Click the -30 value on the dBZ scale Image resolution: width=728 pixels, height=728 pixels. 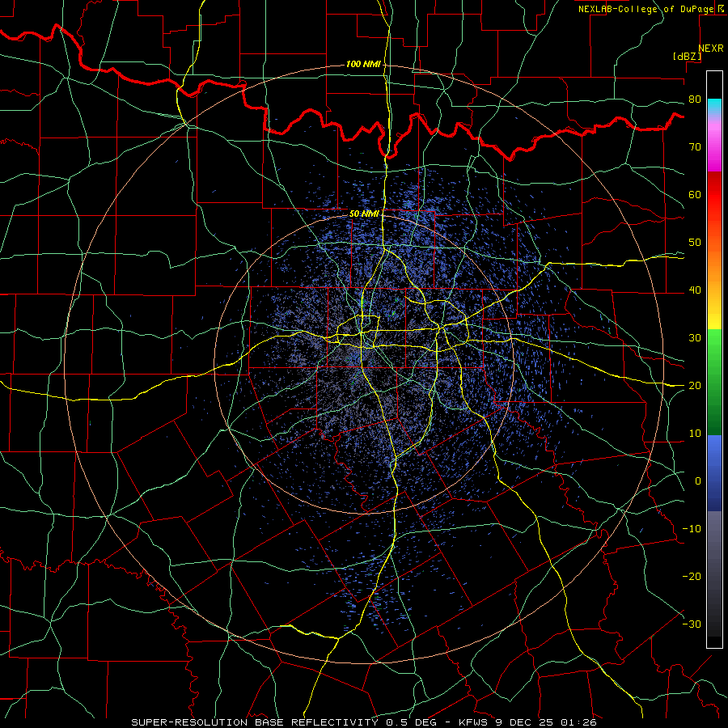[692, 624]
